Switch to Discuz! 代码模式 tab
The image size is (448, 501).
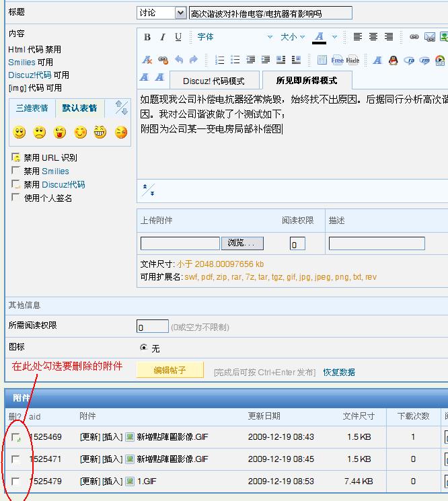click(214, 81)
